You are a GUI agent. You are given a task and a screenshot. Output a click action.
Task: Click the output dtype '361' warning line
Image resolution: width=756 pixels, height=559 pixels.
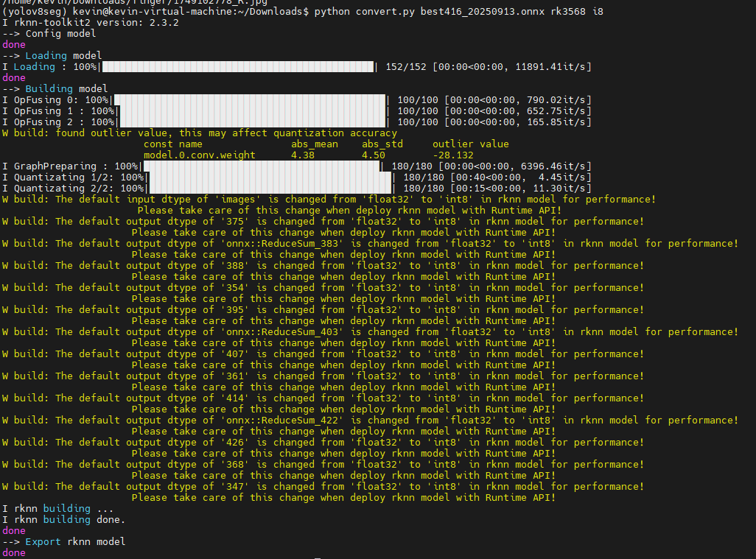click(x=323, y=376)
